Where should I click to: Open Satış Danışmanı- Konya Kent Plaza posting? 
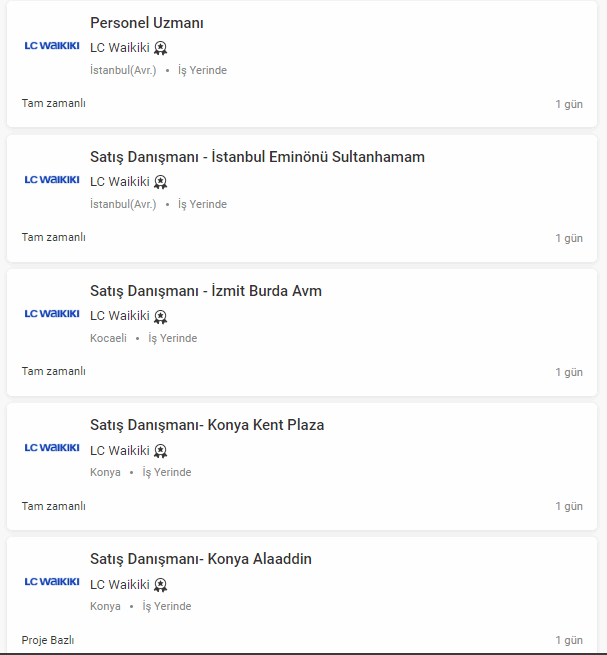207,425
